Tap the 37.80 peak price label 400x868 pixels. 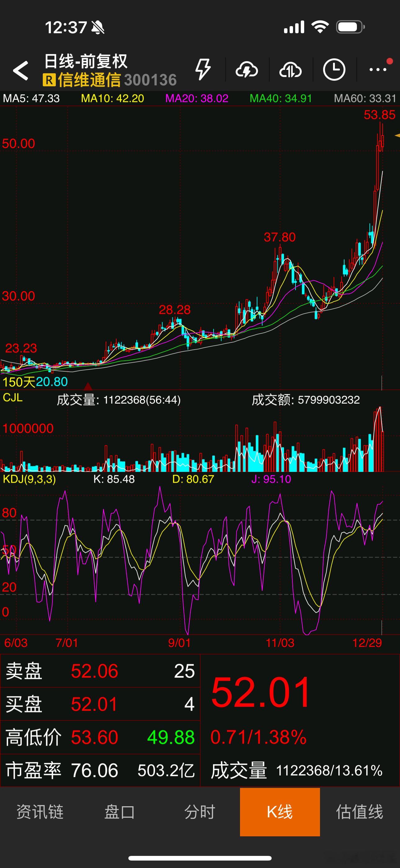(279, 237)
